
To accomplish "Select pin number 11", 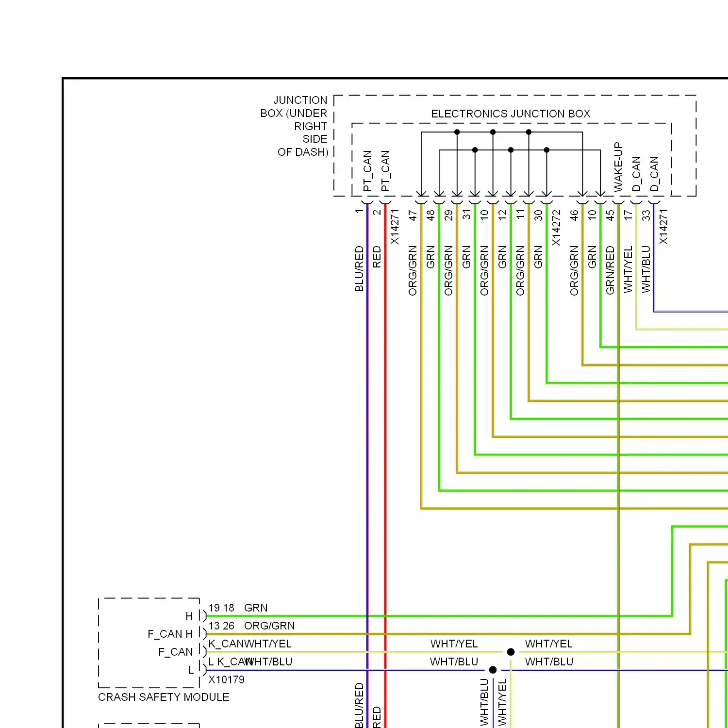I will pos(520,215).
